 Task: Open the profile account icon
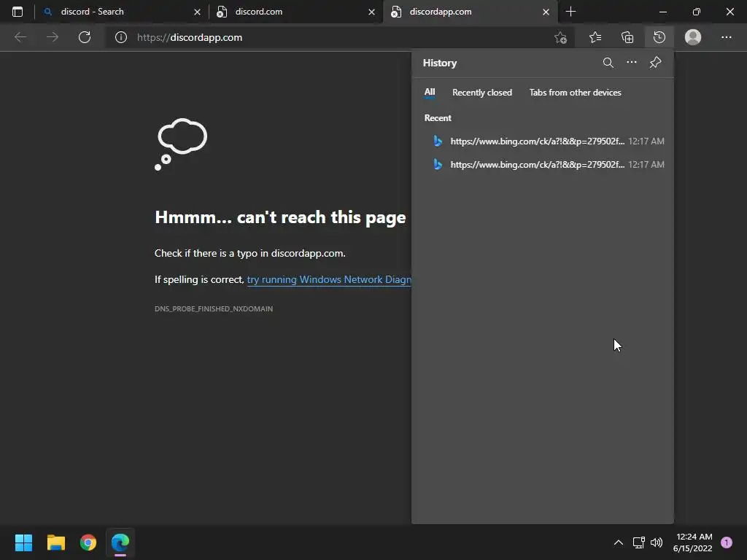pyautogui.click(x=693, y=37)
